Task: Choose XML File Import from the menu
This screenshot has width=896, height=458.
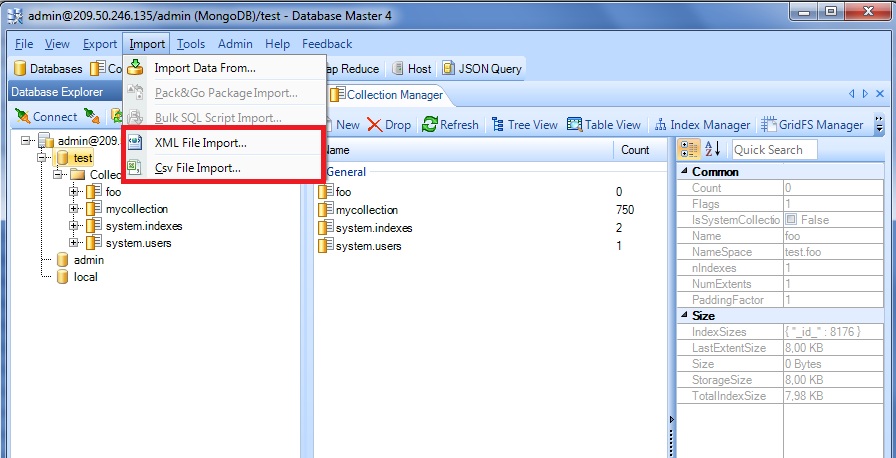Action: (200, 143)
